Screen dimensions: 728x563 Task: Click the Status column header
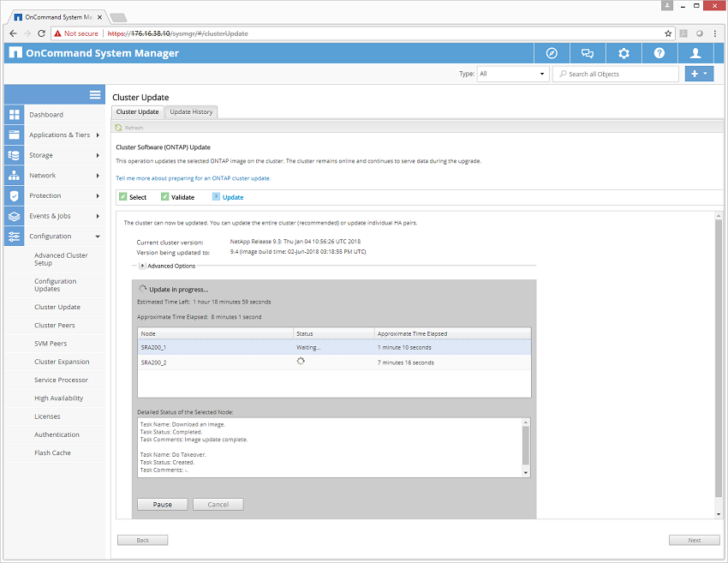(334, 333)
